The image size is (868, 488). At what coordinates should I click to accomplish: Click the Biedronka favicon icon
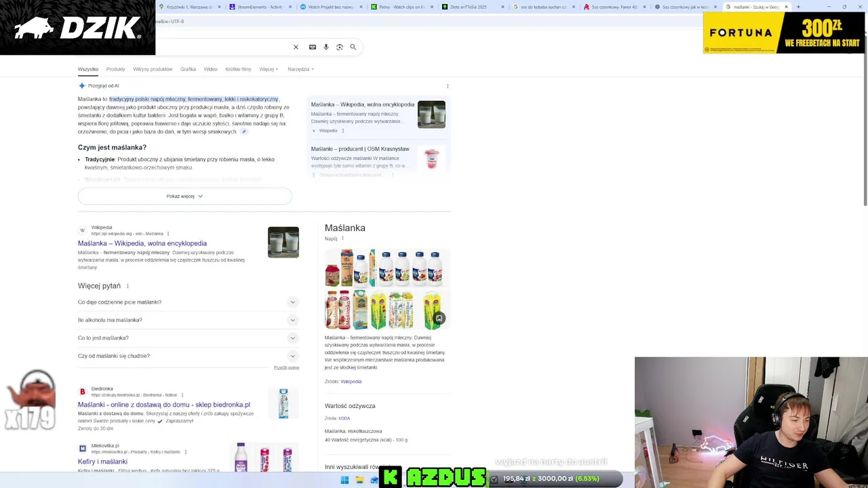click(83, 392)
